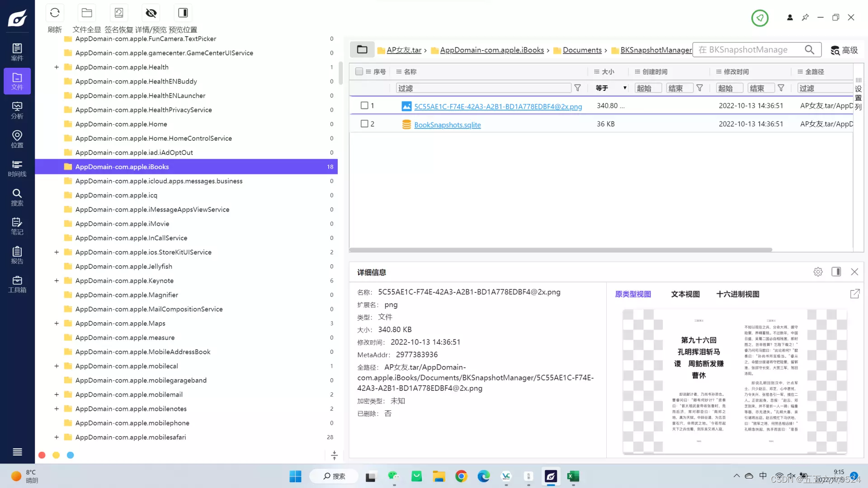Click the 刷新 refresh icon

(x=55, y=13)
